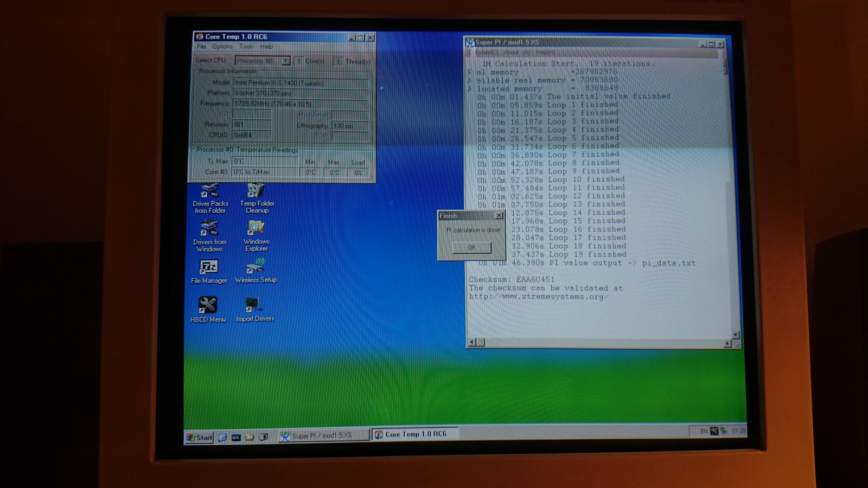Minimize the Core Temp window
Screen dimensions: 868x488
352,37
